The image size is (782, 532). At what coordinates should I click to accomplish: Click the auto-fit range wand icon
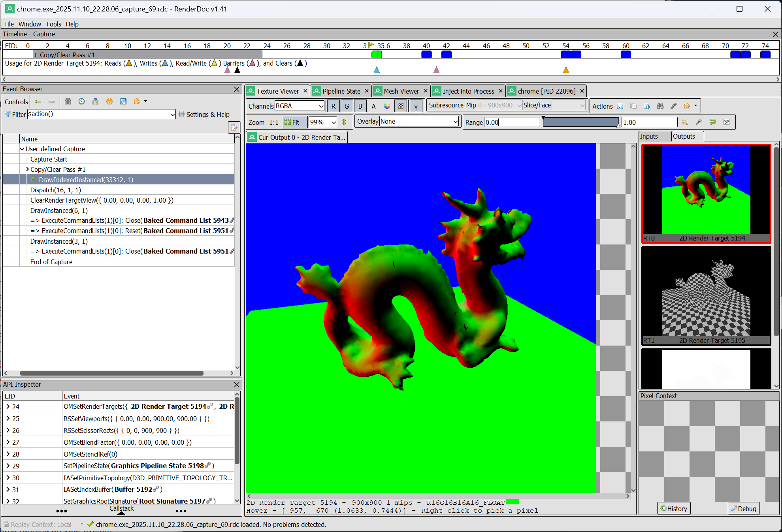coord(699,122)
